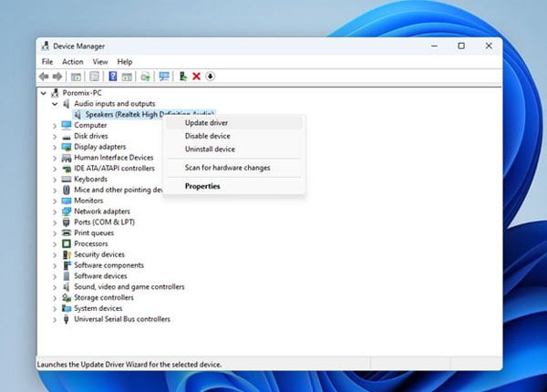
Task: Click the Keyboards category icon
Action: coord(67,180)
